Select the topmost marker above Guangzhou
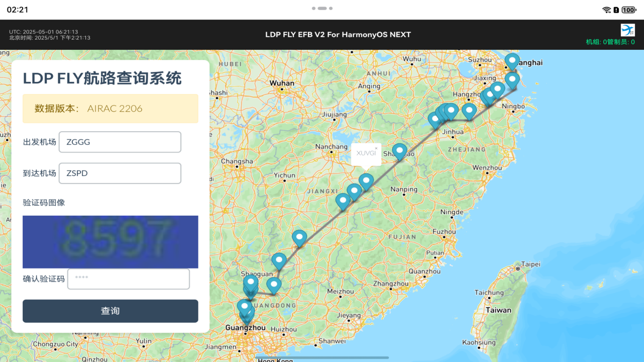 click(x=245, y=306)
